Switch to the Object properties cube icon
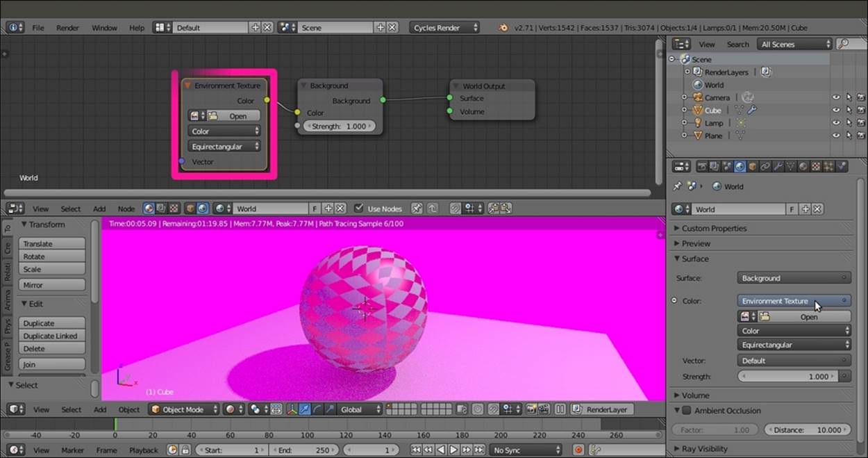This screenshot has width=868, height=458. click(752, 167)
